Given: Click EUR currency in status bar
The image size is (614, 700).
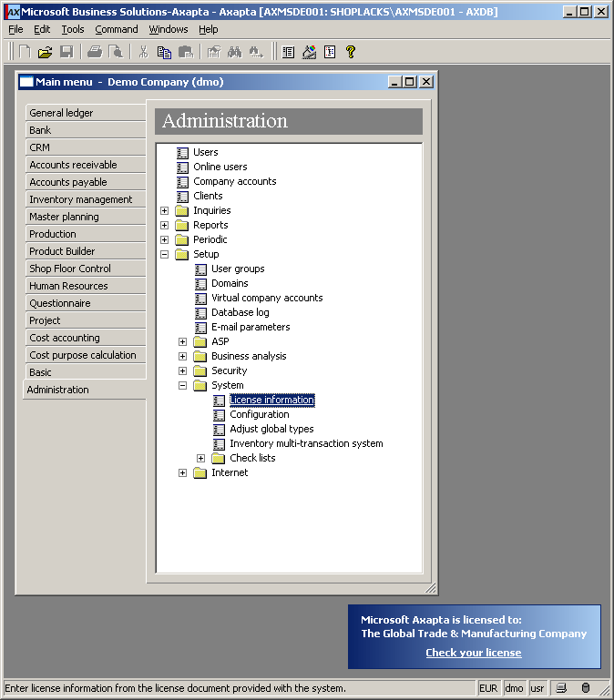Looking at the screenshot, I should 488,688.
